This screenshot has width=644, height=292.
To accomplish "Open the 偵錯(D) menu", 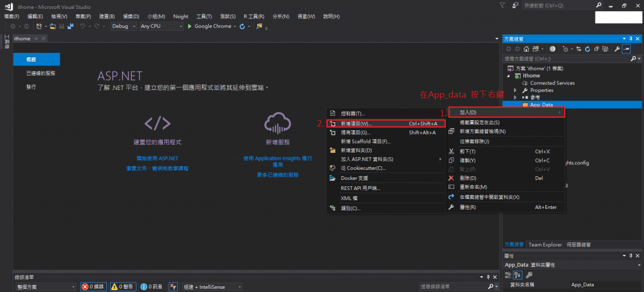I will (131, 16).
